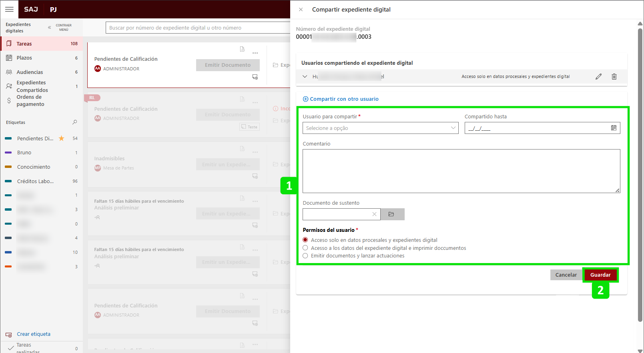Image resolution: width=644 pixels, height=353 pixels.
Task: Close the Compartir expediente digital panel
Action: point(301,10)
